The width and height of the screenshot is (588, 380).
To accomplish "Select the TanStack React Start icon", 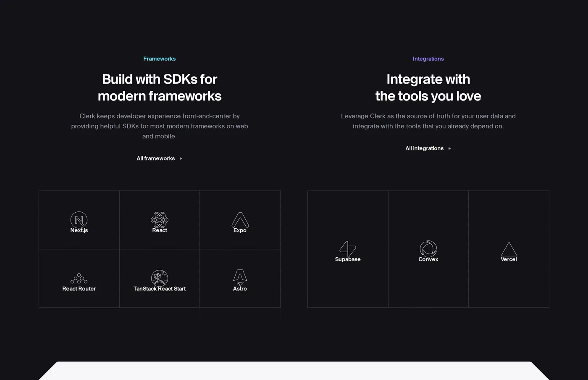I will tap(160, 278).
